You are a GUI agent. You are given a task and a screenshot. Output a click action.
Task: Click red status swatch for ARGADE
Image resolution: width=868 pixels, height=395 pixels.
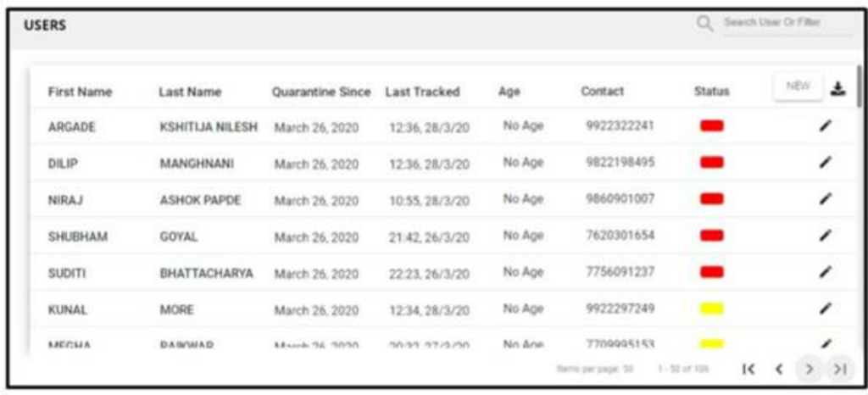coord(711,126)
